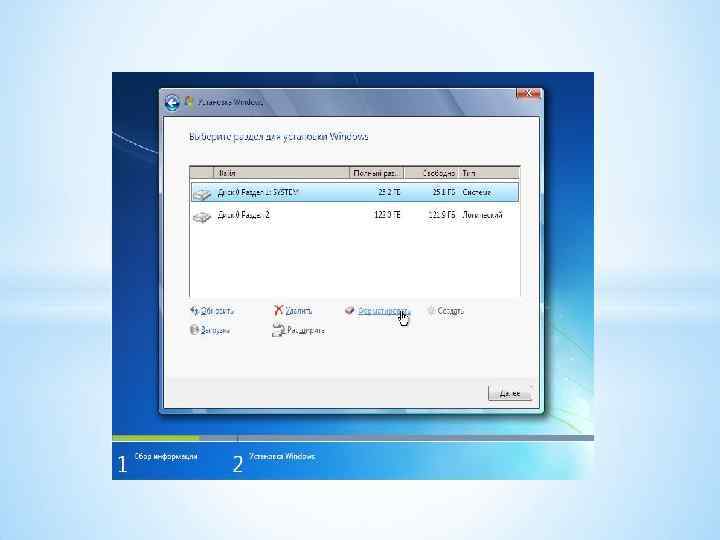Click the extend partition drive icon
This screenshot has height=540, width=720.
[278, 330]
